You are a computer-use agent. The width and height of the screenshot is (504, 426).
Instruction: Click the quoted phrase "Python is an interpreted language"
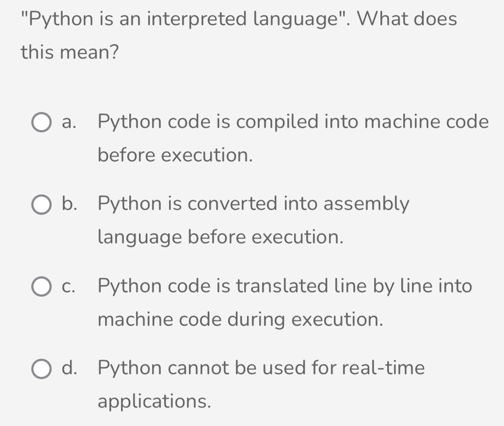(184, 19)
